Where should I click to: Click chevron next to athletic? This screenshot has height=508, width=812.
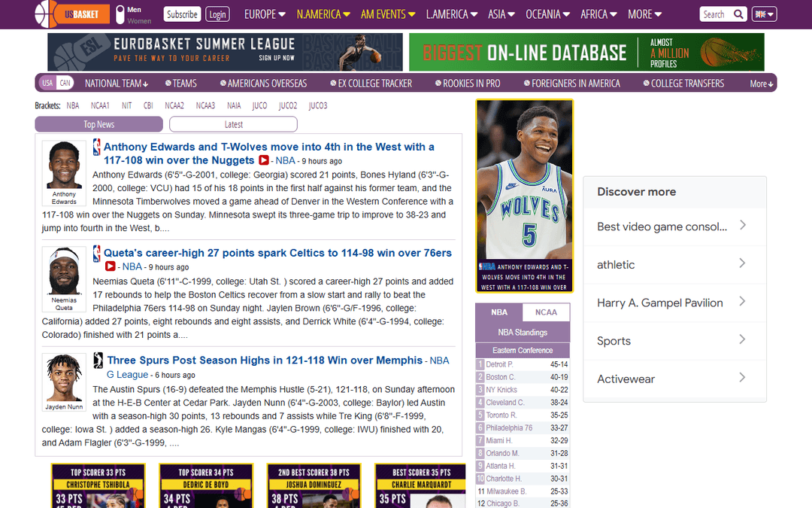(742, 263)
